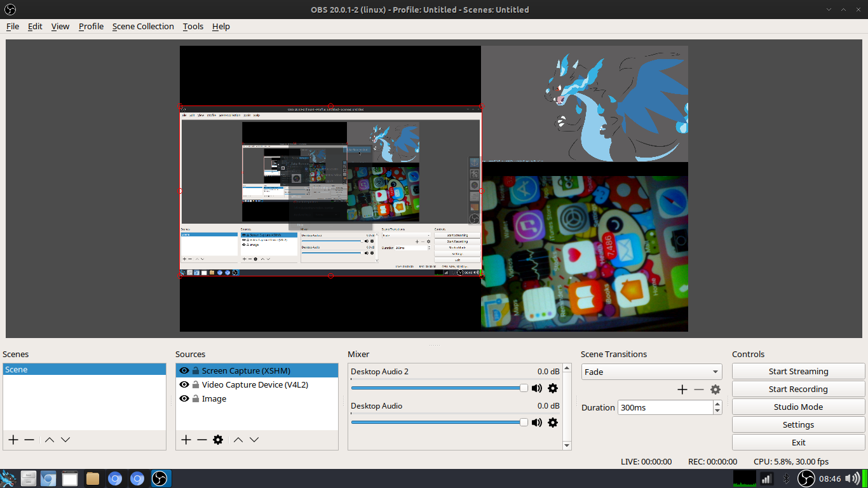Open the Sources panel gear properties icon

tap(218, 439)
